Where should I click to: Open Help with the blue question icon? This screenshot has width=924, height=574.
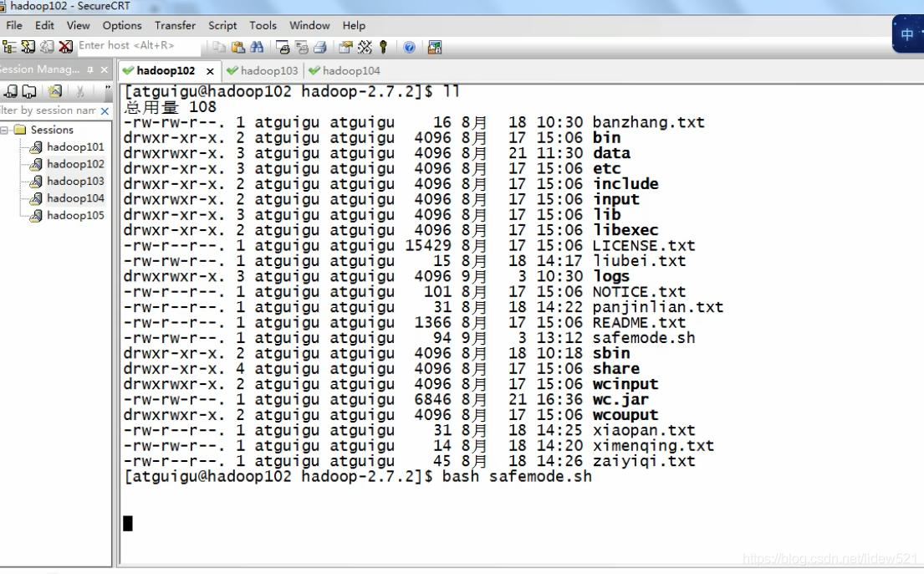click(409, 47)
